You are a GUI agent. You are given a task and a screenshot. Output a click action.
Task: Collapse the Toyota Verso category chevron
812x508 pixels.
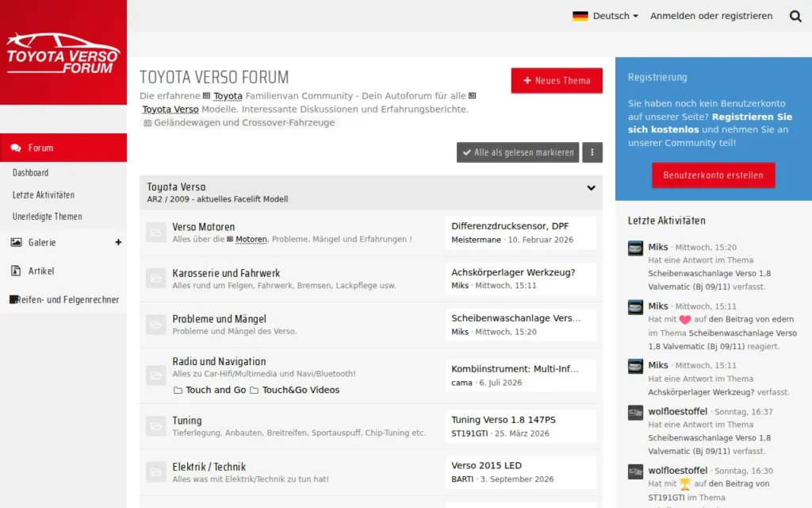pyautogui.click(x=591, y=188)
